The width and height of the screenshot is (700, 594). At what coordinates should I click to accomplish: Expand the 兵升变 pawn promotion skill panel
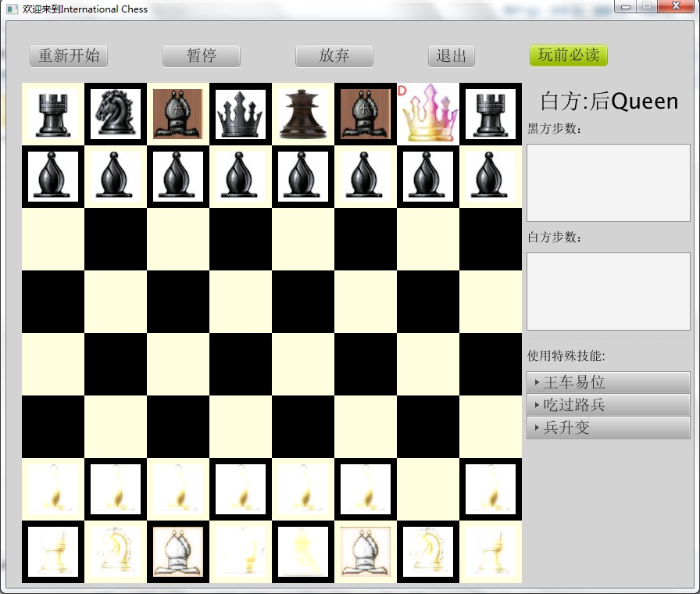tap(609, 428)
